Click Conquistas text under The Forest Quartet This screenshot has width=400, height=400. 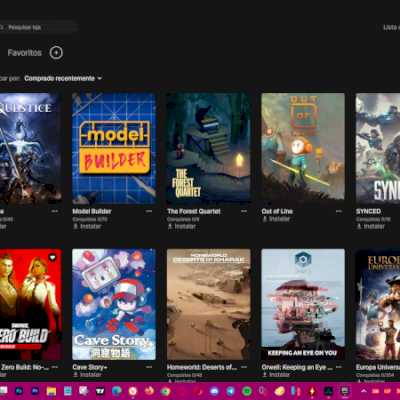[x=183, y=219]
